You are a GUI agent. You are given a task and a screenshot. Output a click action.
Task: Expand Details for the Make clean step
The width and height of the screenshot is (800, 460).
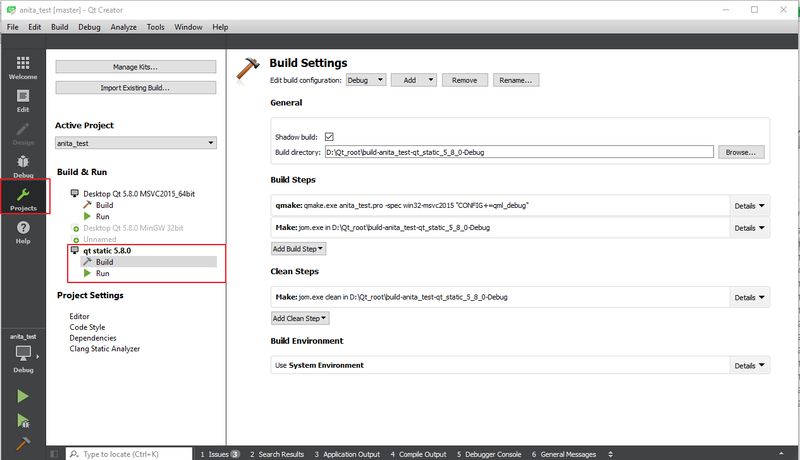point(749,297)
